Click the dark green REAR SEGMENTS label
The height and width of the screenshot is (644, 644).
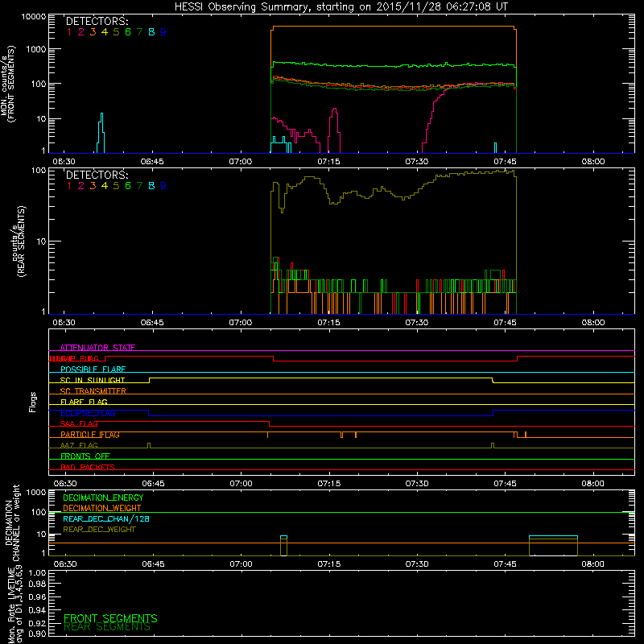click(107, 627)
